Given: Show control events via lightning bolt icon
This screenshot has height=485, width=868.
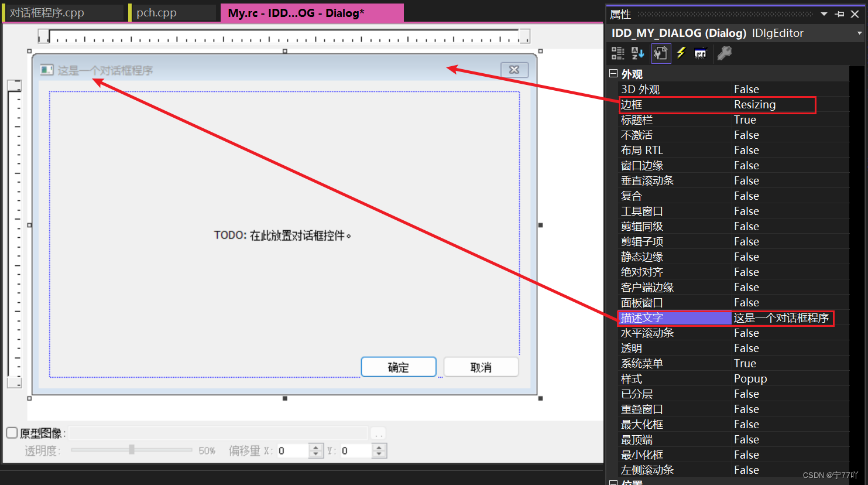Looking at the screenshot, I should (681, 53).
